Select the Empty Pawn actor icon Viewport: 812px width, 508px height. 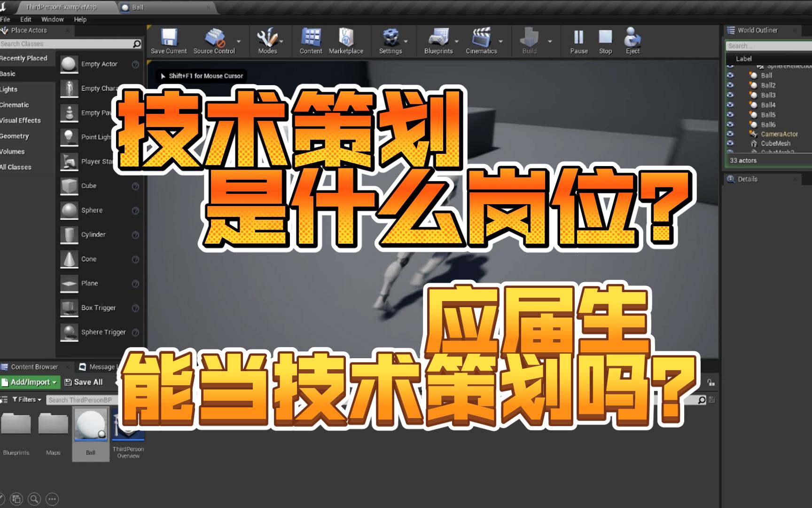tap(69, 113)
